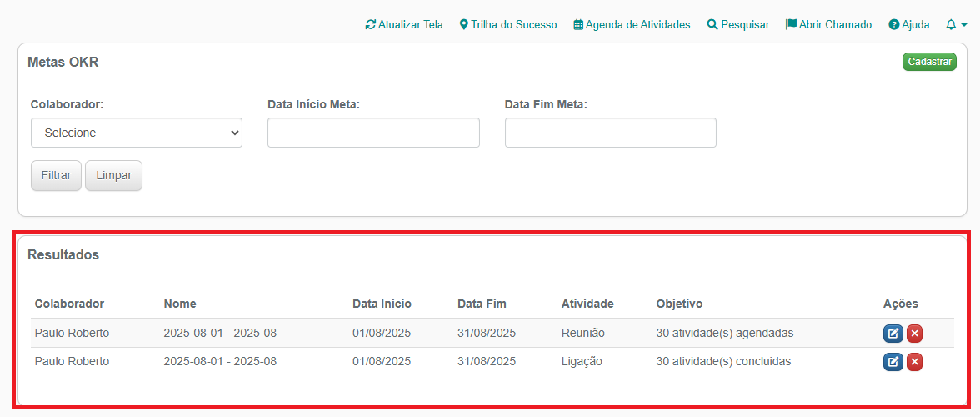Click the Filtrar button
This screenshot has width=980, height=417.
(x=56, y=176)
